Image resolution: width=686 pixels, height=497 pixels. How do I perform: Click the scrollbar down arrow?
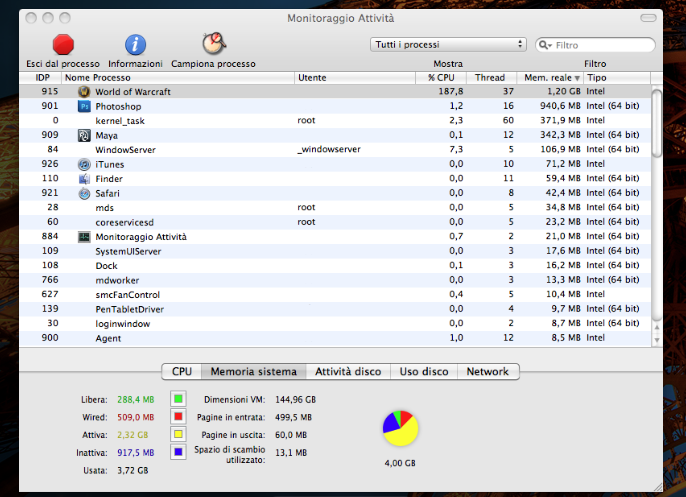[657, 340]
